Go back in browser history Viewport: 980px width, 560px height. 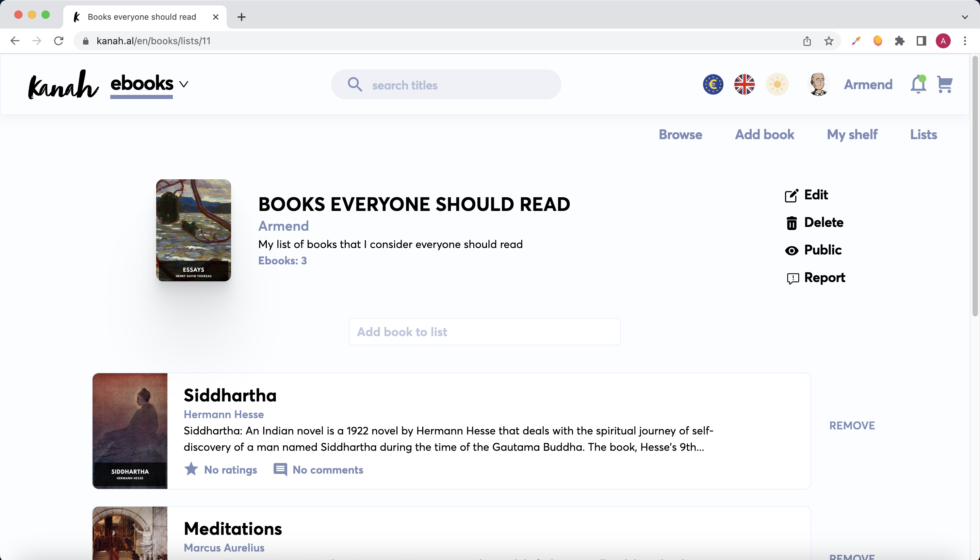pyautogui.click(x=15, y=41)
